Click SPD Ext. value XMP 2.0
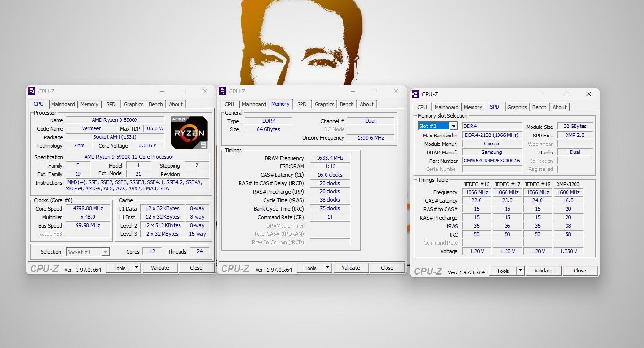The width and height of the screenshot is (644, 348). click(x=575, y=135)
